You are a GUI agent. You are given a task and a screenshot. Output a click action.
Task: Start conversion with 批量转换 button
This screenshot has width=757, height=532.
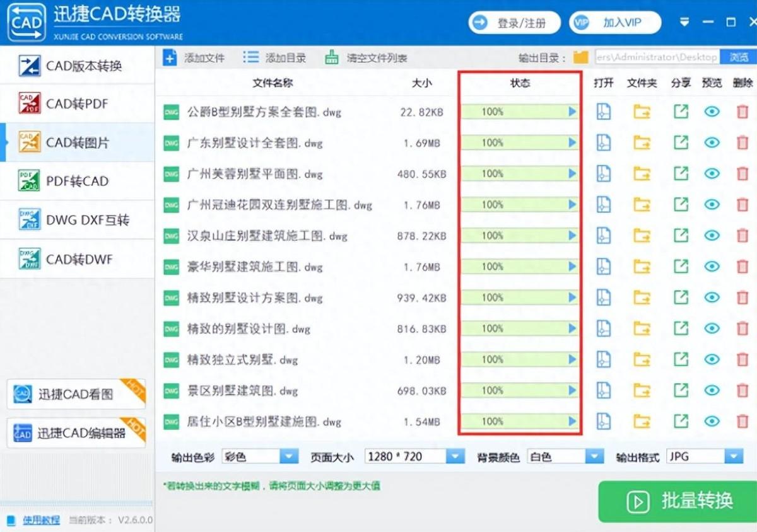pos(678,501)
